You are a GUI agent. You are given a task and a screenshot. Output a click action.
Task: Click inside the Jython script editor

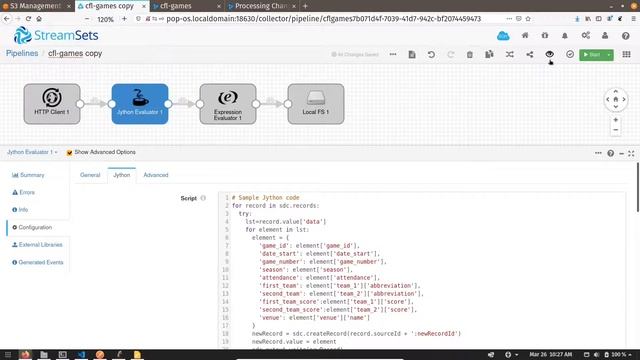421,270
